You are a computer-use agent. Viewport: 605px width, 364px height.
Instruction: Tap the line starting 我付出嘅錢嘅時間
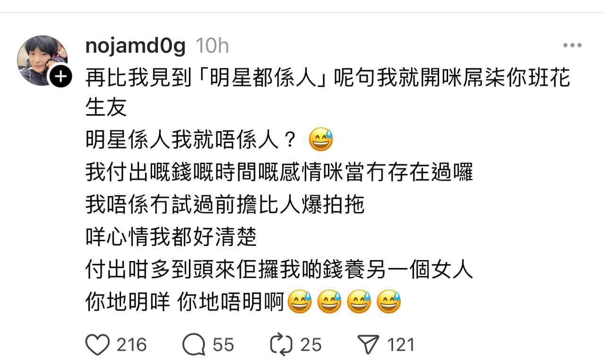[279, 173]
